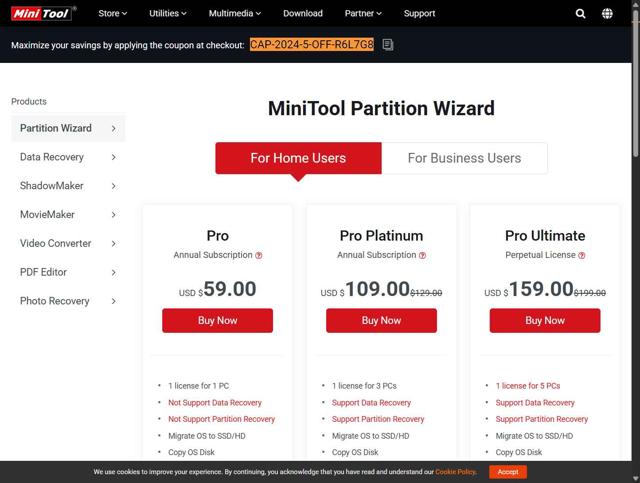Click 'Copy OS Disk' in Pro Ultimate plan

click(x=519, y=452)
